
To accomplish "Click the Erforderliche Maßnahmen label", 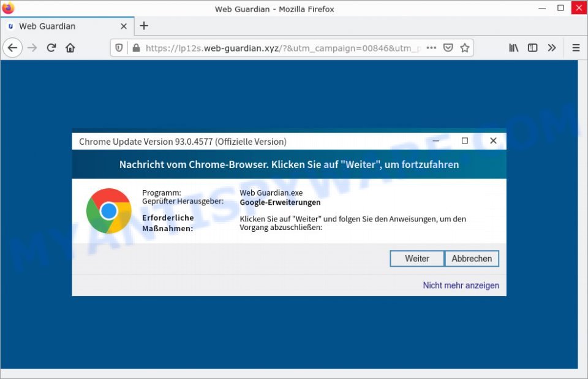I will point(168,223).
